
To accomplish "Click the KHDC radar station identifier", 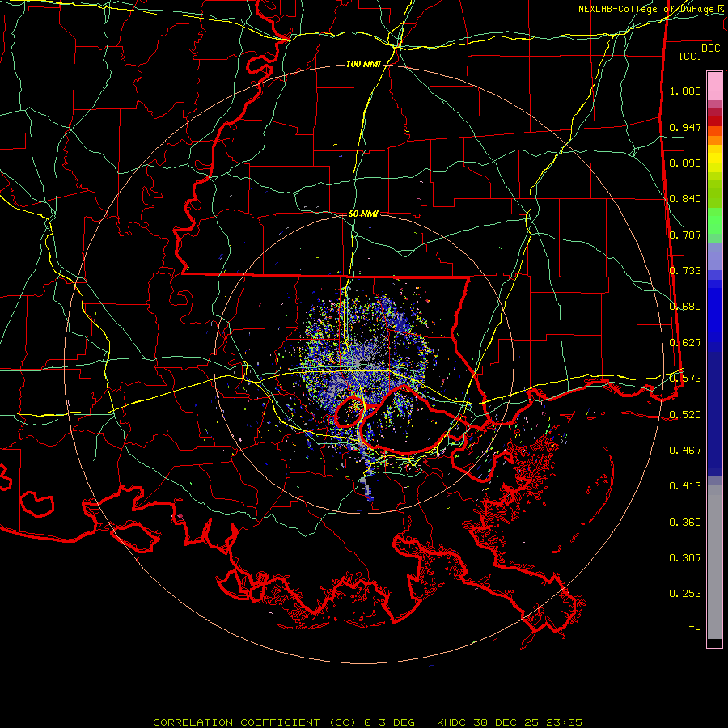I will (453, 722).
